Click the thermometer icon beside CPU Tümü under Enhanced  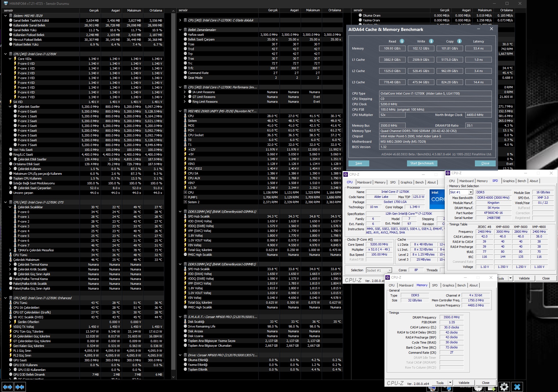tap(11, 303)
